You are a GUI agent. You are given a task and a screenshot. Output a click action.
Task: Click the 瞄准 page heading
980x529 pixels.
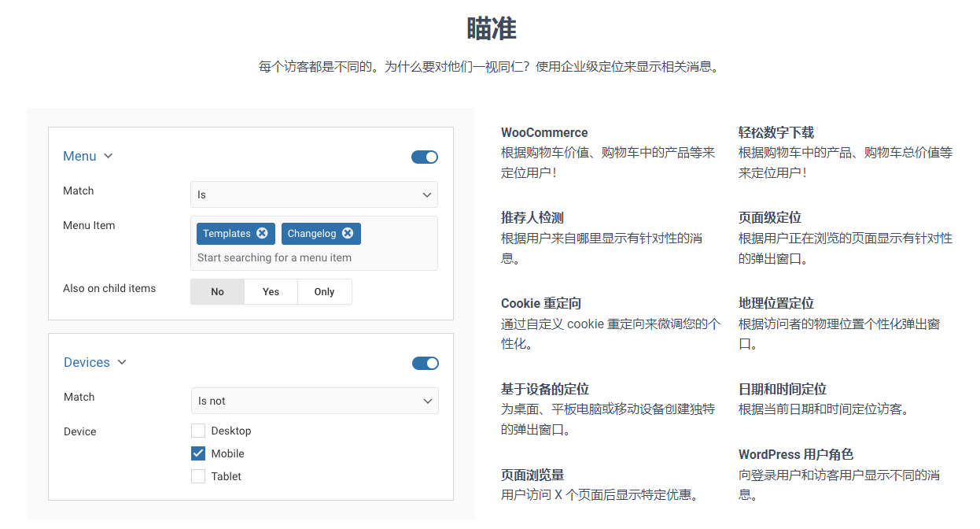pos(492,28)
